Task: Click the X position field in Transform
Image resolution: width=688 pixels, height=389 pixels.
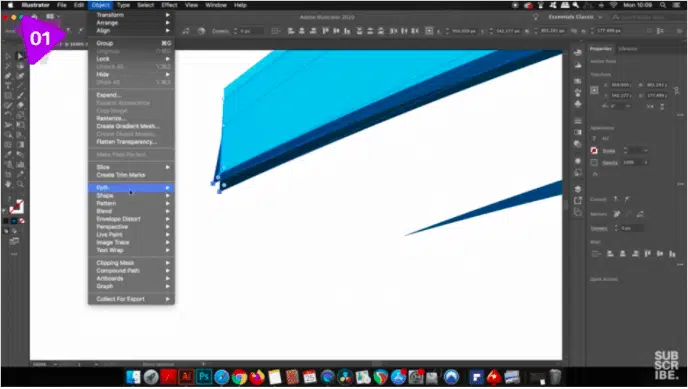Action: [x=620, y=85]
